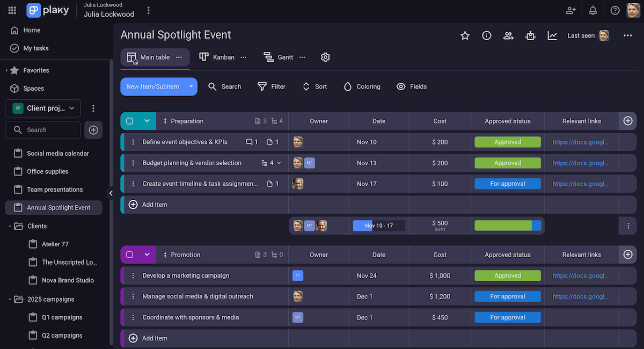Click the New Item/Subitem button

[155, 86]
